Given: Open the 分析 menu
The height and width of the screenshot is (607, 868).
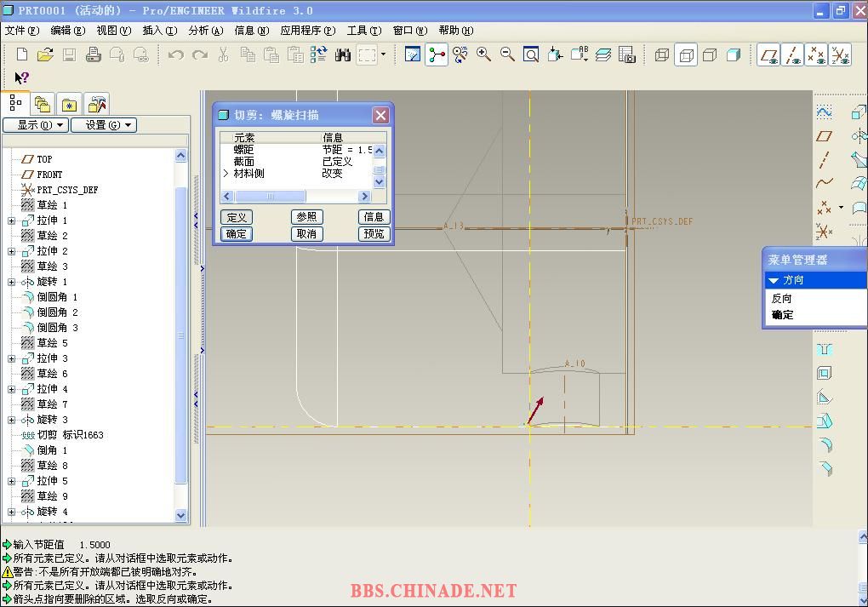Looking at the screenshot, I should point(206,31).
